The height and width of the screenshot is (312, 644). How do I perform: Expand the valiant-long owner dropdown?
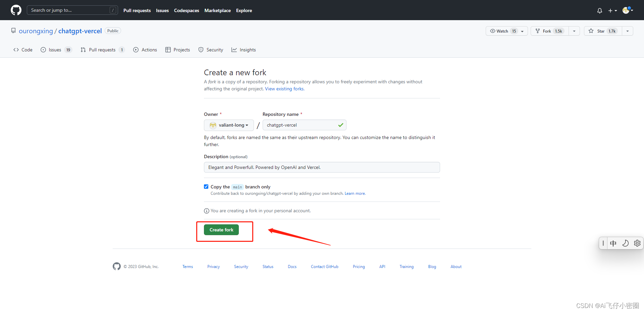click(x=229, y=125)
